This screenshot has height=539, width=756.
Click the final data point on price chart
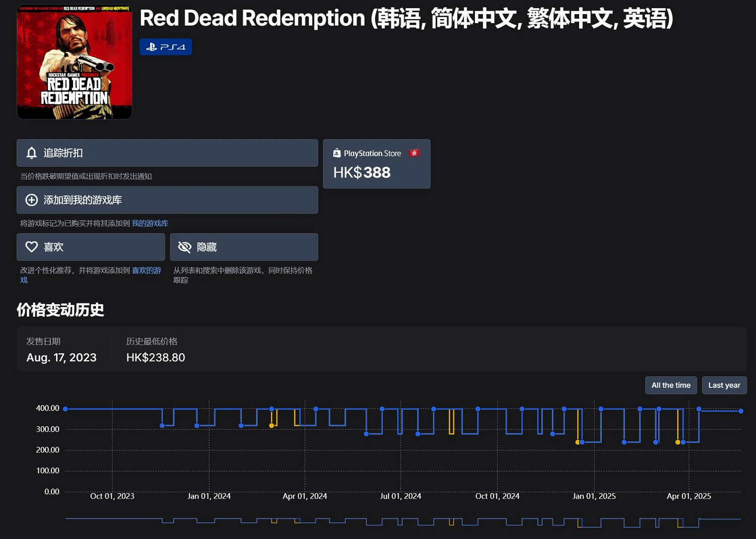coord(741,411)
